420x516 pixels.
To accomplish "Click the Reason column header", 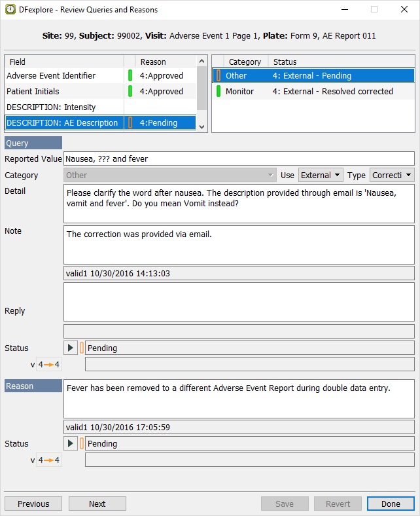I will click(x=153, y=62).
